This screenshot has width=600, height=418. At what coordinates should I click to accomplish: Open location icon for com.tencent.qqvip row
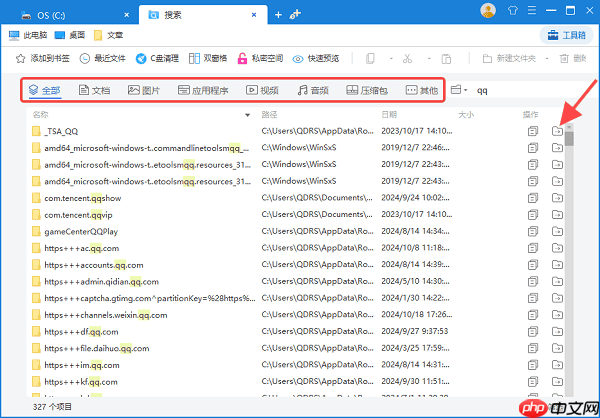[558, 215]
